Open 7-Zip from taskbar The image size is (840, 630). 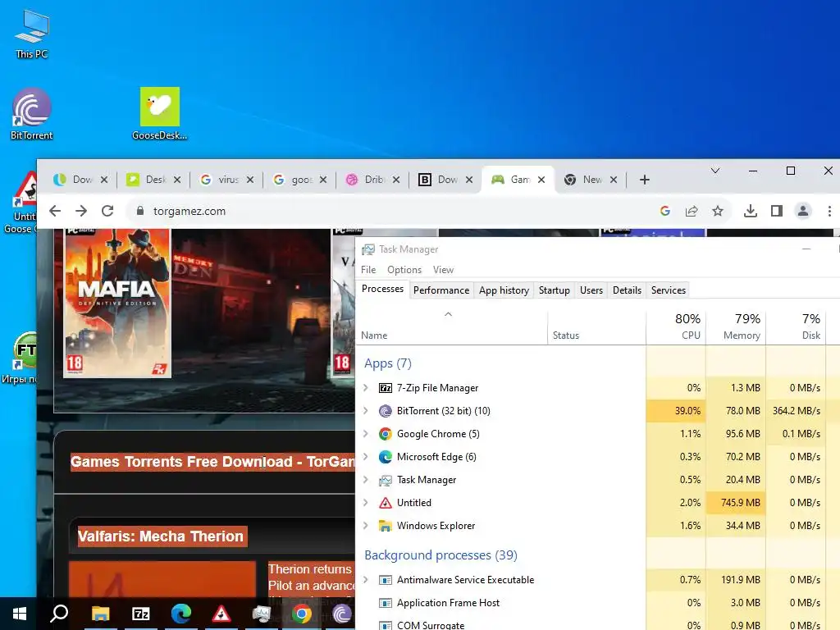coord(140,614)
